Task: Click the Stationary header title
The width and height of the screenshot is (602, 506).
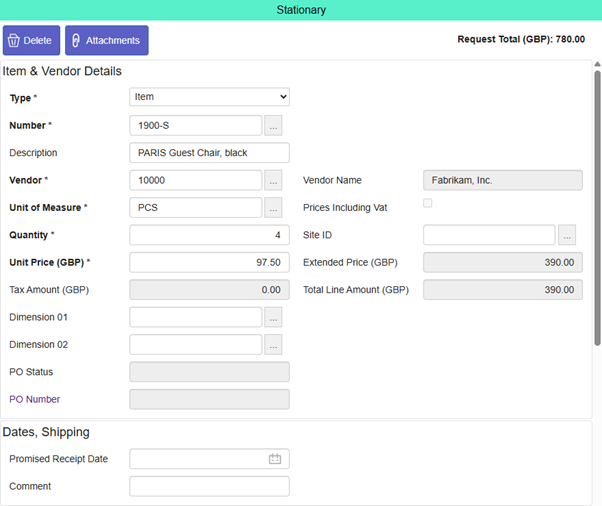Action: [x=301, y=10]
